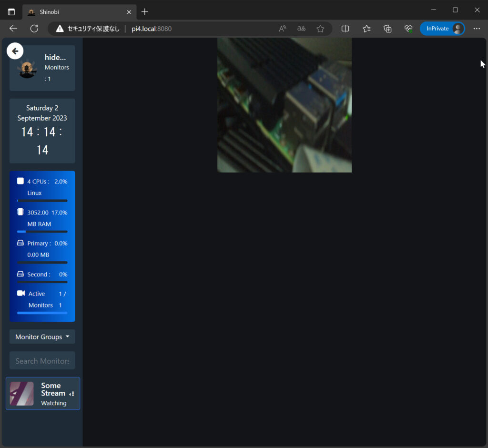Click the user avatar in profile card
The height and width of the screenshot is (448, 488).
tap(27, 69)
